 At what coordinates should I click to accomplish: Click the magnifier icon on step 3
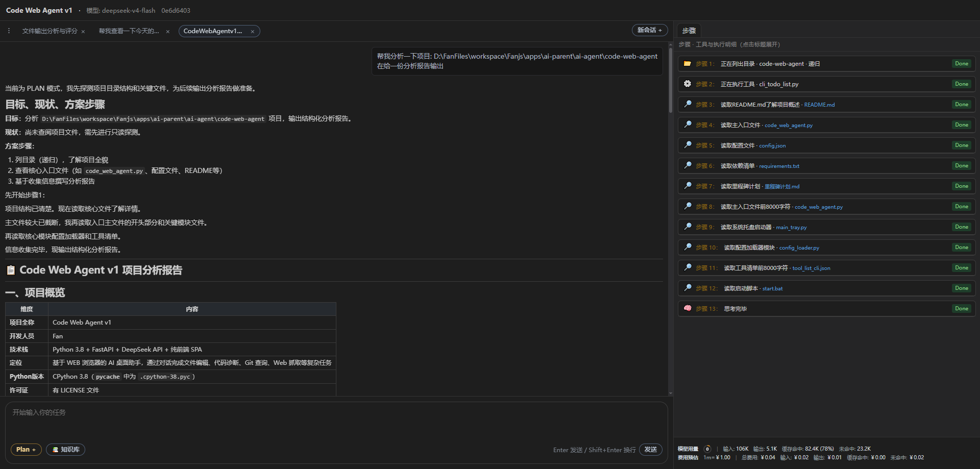tap(688, 105)
